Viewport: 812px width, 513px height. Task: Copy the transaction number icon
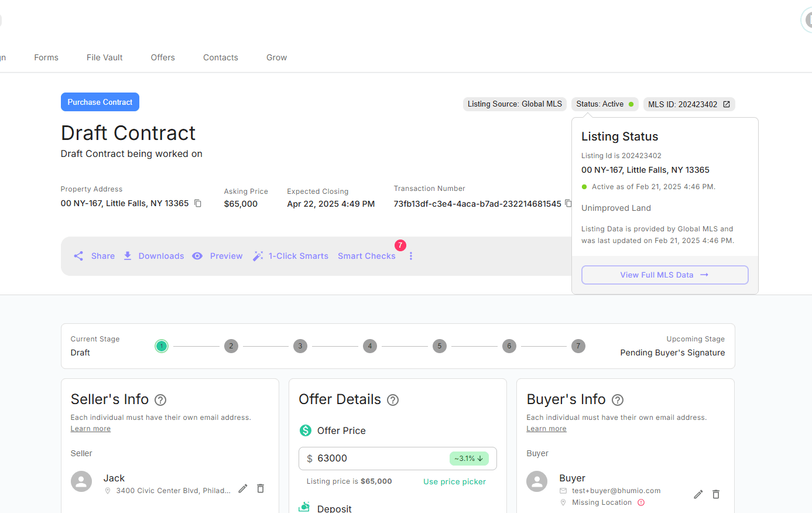pyautogui.click(x=568, y=203)
